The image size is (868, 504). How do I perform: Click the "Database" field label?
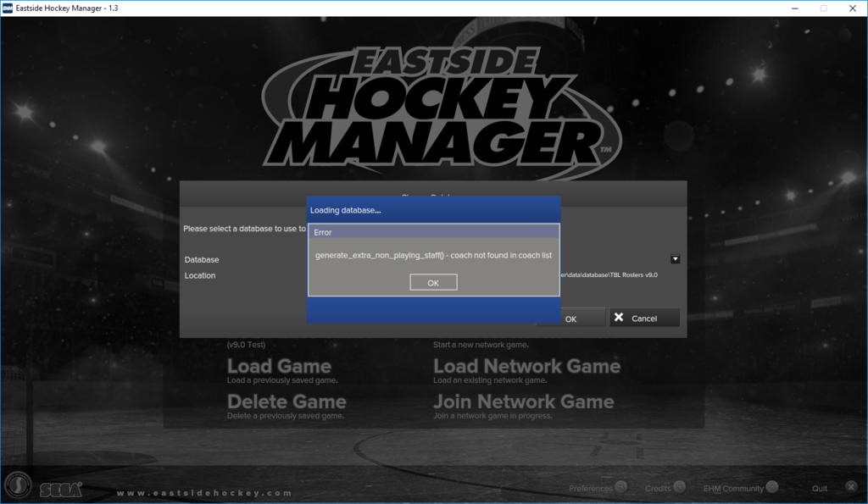pos(202,259)
